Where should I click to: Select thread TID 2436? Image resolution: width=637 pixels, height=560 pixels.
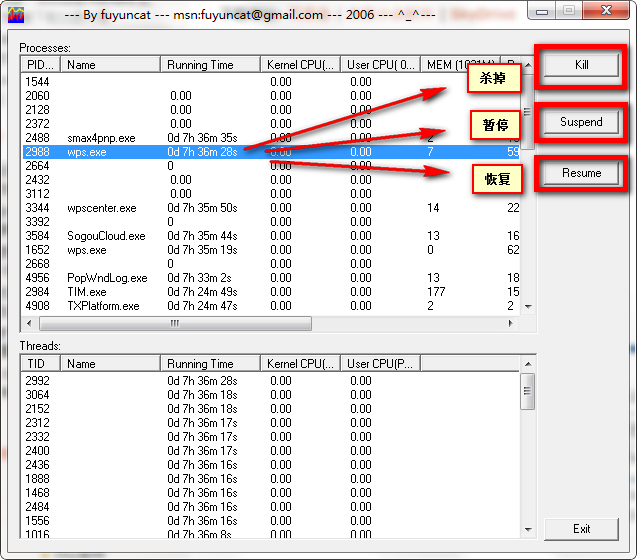coord(271,465)
